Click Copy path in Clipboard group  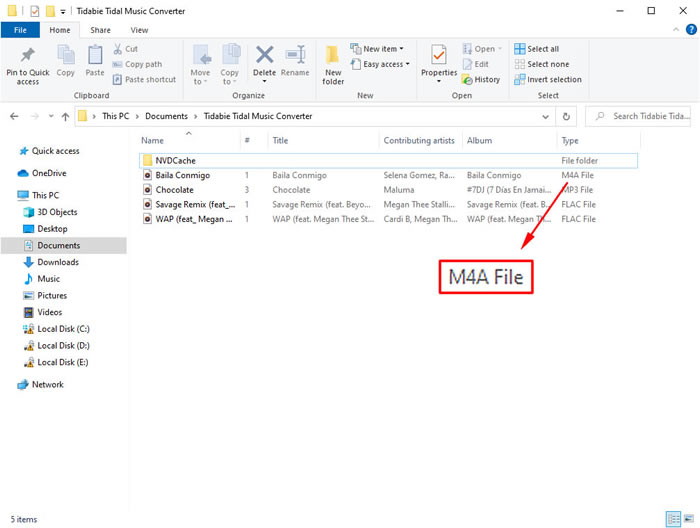138,64
